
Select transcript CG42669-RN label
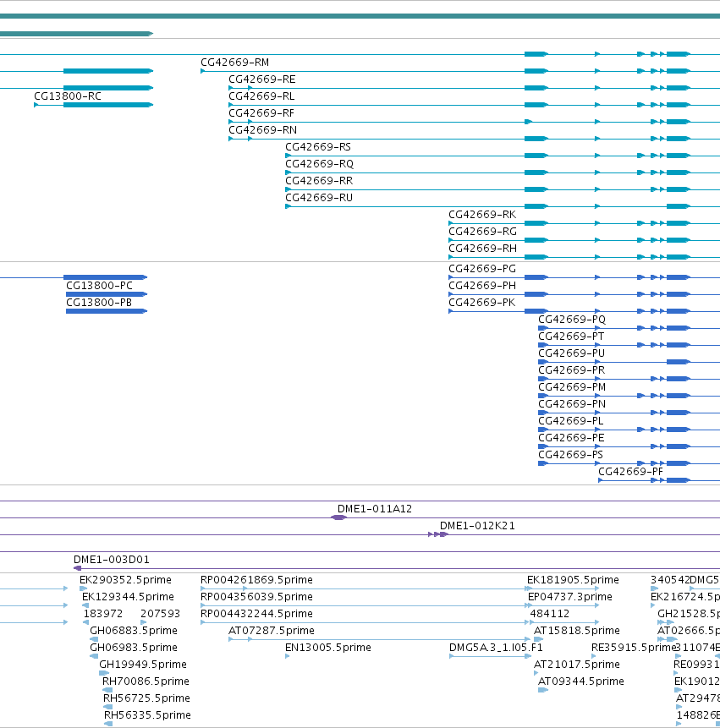pyautogui.click(x=262, y=130)
